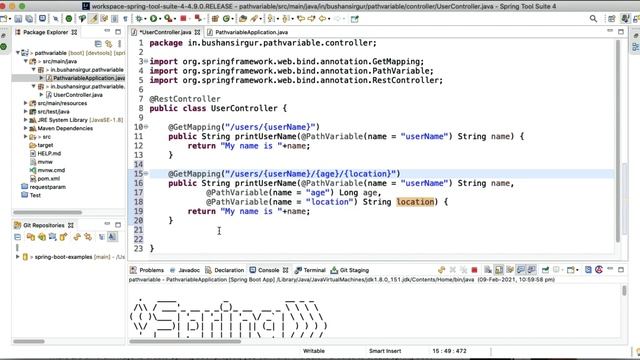
Task: Click the Open Perspective icon in the top right
Action: point(611,19)
